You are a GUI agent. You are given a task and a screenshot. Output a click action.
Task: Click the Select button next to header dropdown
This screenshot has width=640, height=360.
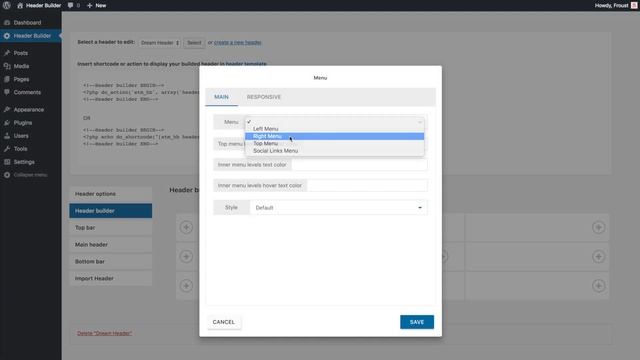pyautogui.click(x=194, y=42)
